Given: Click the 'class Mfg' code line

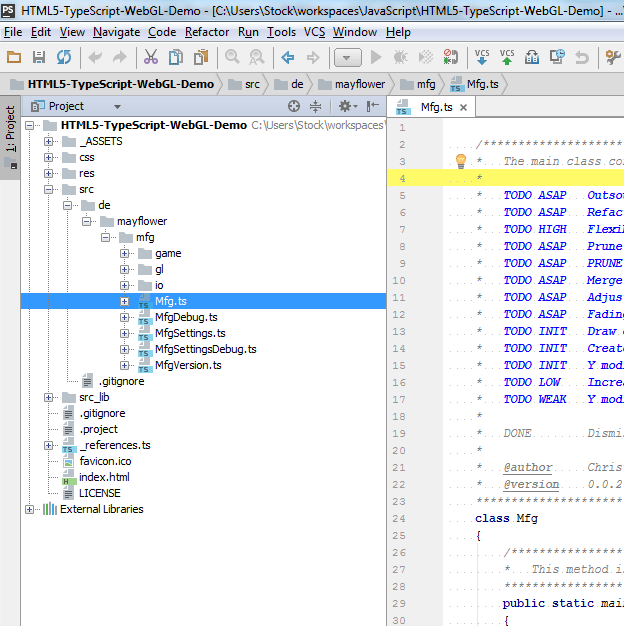Looking at the screenshot, I should (506, 518).
